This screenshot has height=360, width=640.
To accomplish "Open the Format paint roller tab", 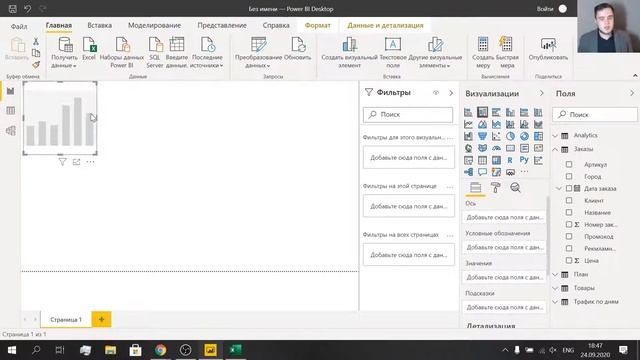I will pyautogui.click(x=496, y=188).
